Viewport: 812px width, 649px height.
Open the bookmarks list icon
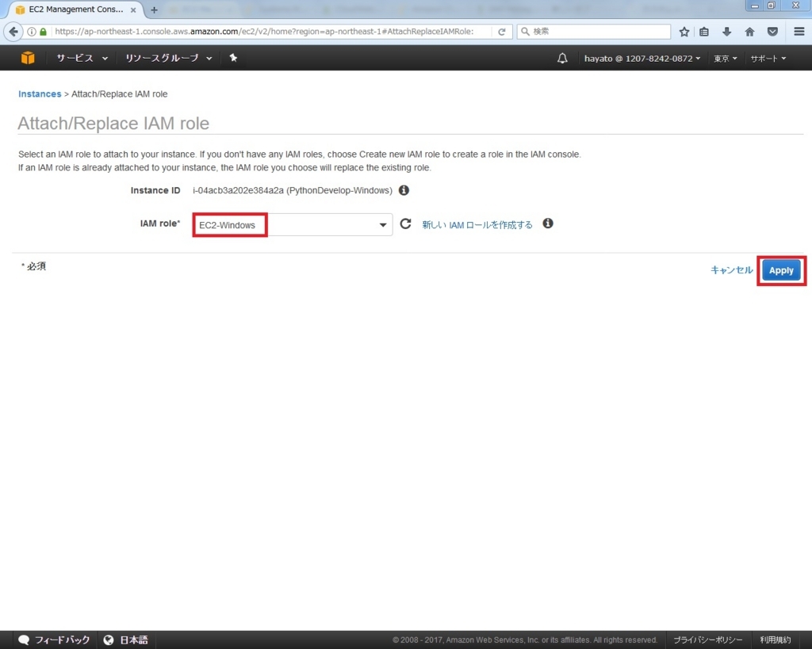[x=704, y=32]
